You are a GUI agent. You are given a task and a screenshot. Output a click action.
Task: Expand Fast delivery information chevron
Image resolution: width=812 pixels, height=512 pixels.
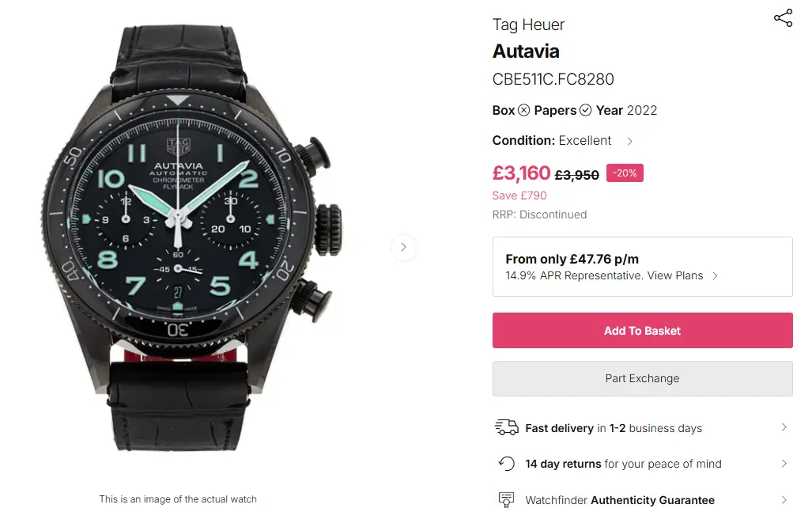[784, 427]
